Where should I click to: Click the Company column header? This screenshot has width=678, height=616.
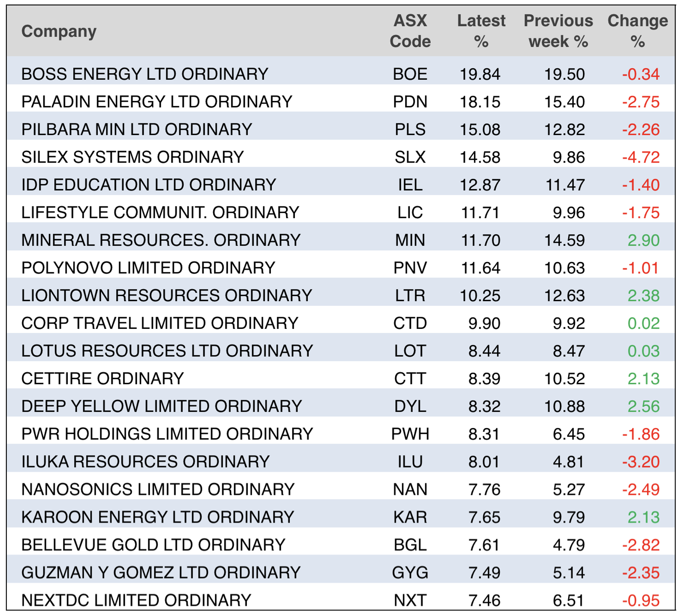click(x=59, y=31)
